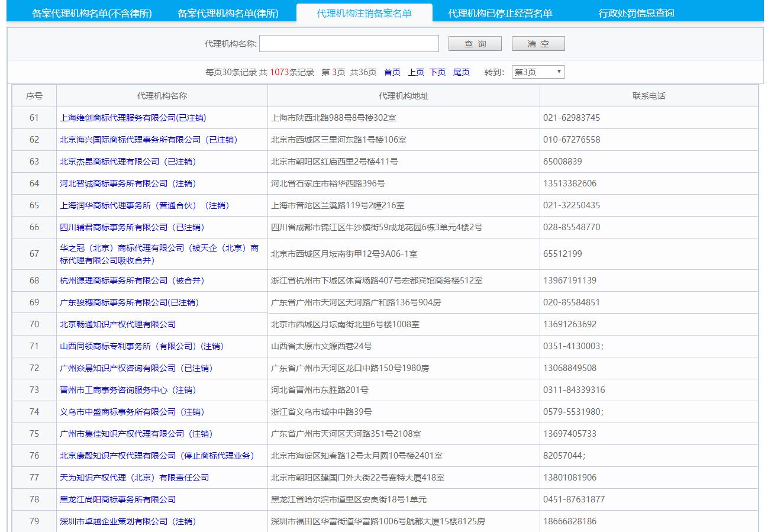771x532 pixels.
Task: Click the 联系电话 column header
Action: (x=649, y=96)
